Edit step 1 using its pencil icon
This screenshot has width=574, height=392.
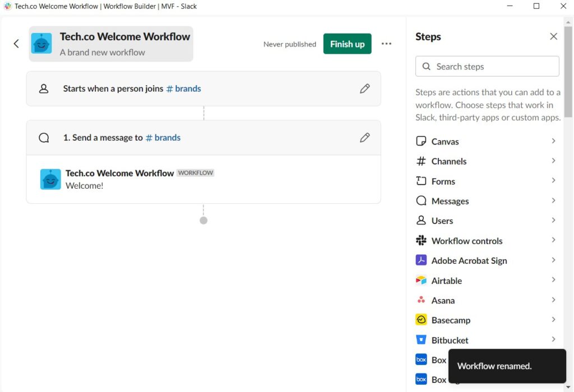pos(365,137)
